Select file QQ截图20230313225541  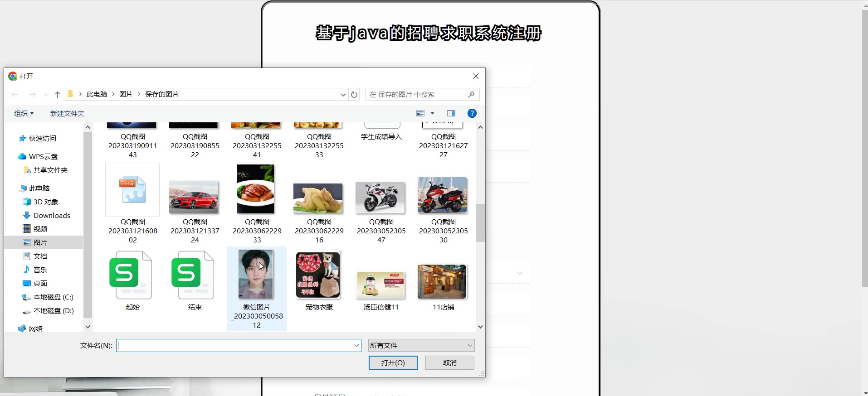click(257, 141)
